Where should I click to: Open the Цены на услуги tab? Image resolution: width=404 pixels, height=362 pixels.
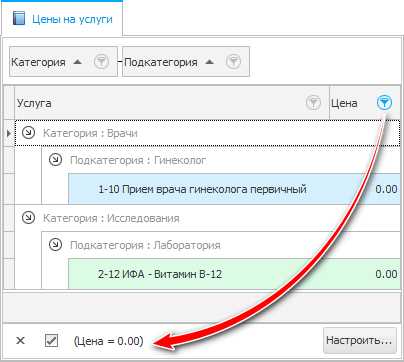[62, 18]
